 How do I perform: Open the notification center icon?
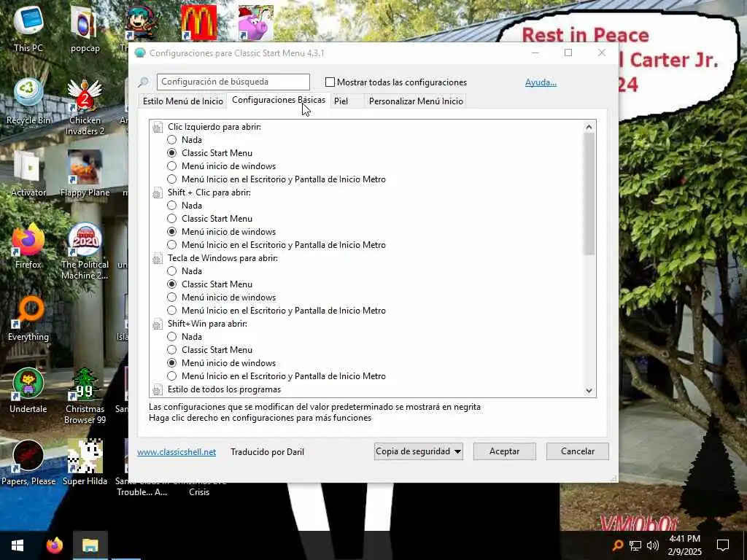tap(723, 545)
